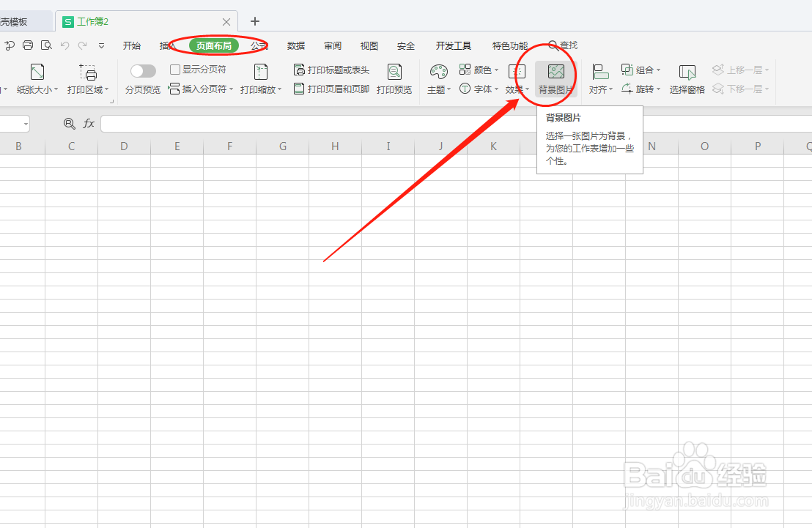812x528 pixels.
Task: Enable the 显示分页符 checkbox
Action: click(174, 68)
